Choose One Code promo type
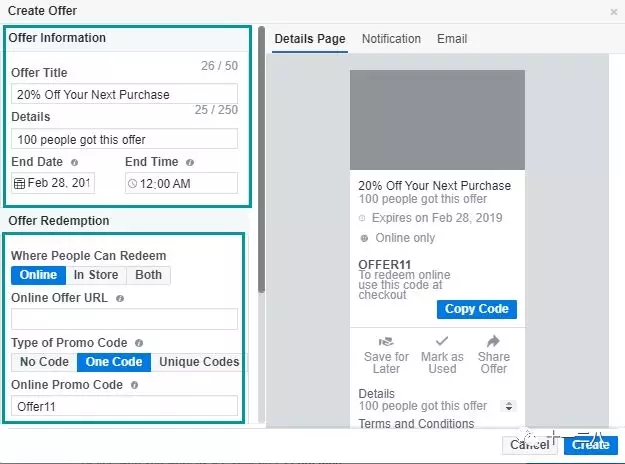The width and height of the screenshot is (625, 464). [114, 362]
